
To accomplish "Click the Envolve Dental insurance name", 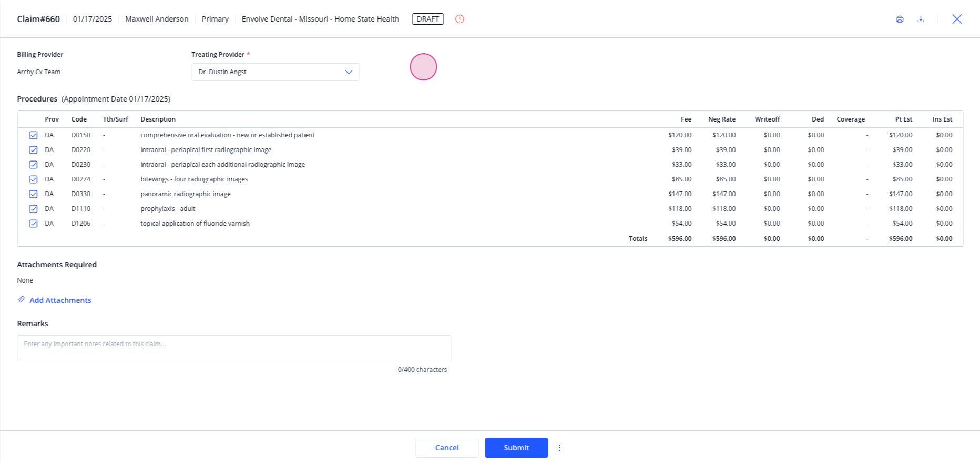I will pyautogui.click(x=320, y=19).
